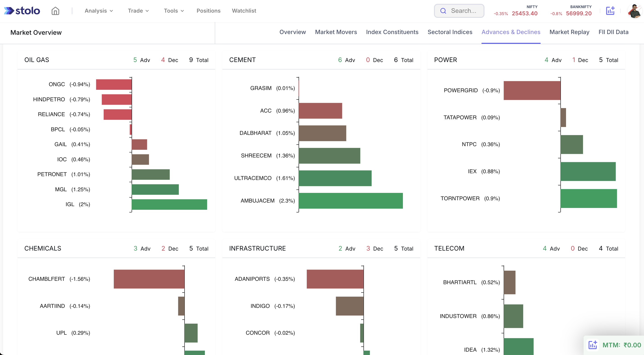
Task: Click the TELECOM sector title
Action: tap(449, 248)
